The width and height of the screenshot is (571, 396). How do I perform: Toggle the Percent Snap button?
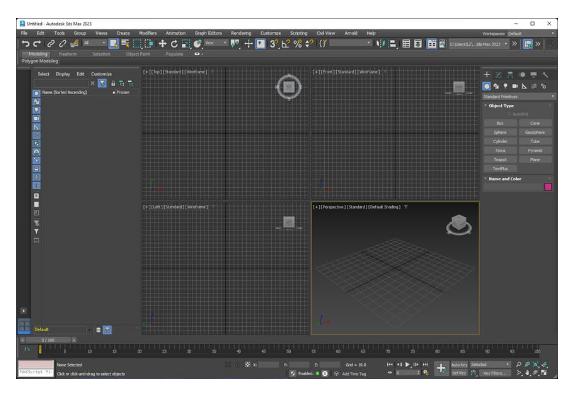point(298,44)
